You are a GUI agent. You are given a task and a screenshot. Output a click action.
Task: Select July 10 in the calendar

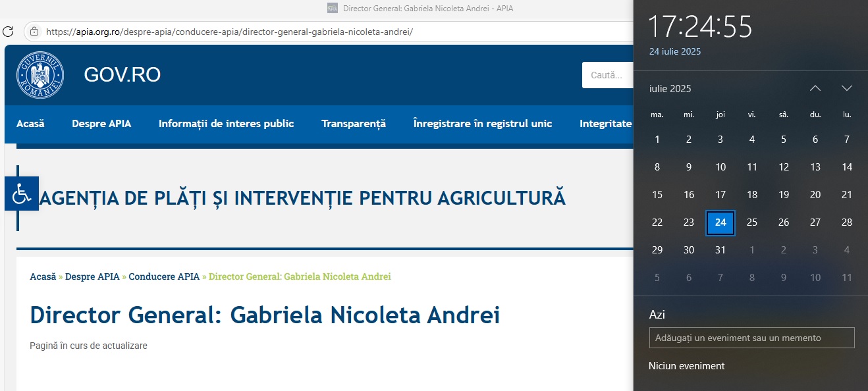(x=720, y=167)
